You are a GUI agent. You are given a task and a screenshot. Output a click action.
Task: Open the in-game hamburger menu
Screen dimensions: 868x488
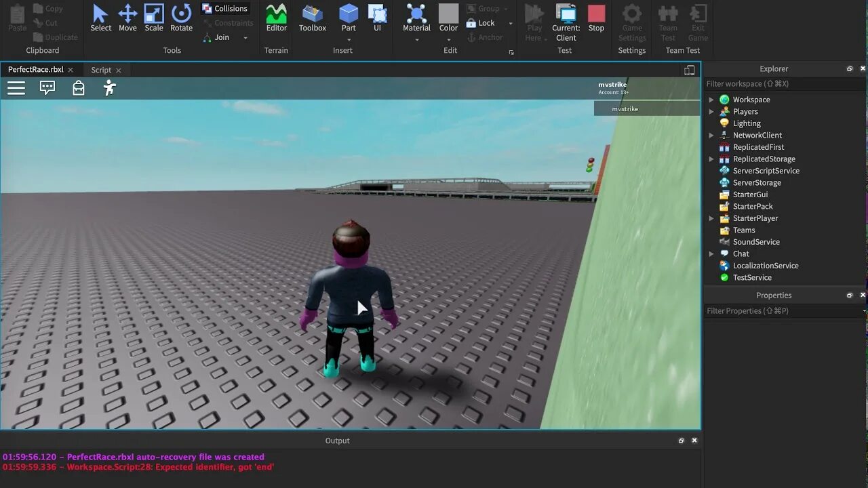(x=16, y=88)
